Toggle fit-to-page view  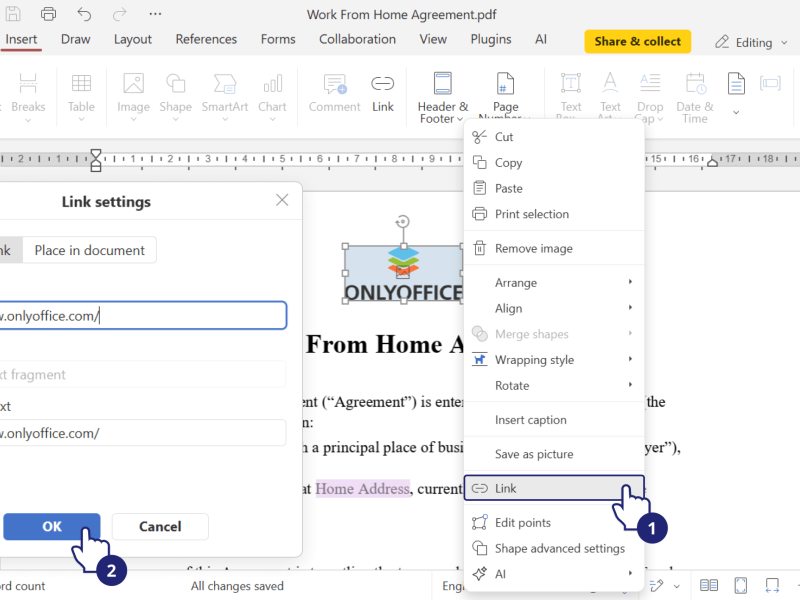click(740, 585)
